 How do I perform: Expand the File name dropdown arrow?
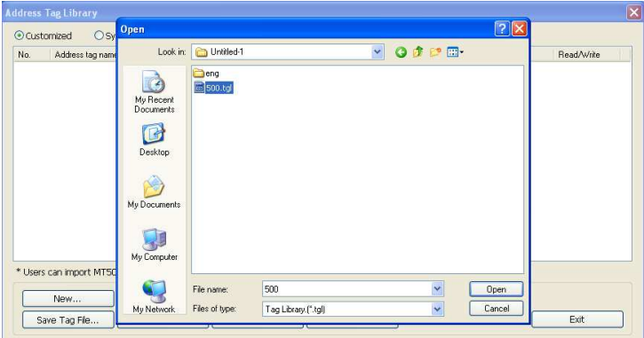pos(437,289)
